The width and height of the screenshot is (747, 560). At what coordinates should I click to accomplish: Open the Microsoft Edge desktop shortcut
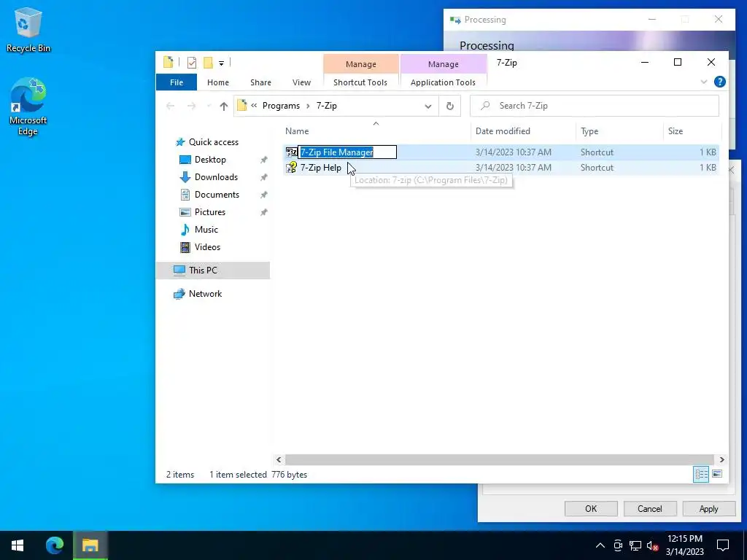(x=28, y=106)
